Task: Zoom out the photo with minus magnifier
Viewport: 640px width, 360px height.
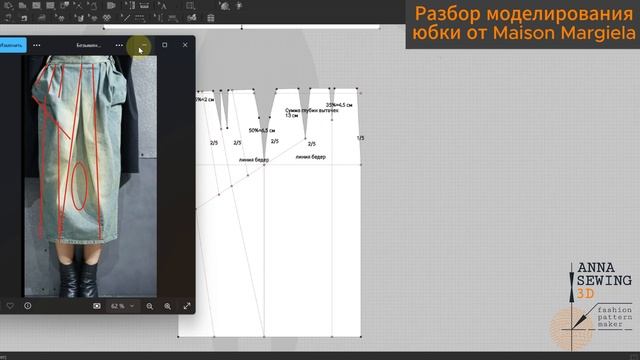Action: [150, 306]
